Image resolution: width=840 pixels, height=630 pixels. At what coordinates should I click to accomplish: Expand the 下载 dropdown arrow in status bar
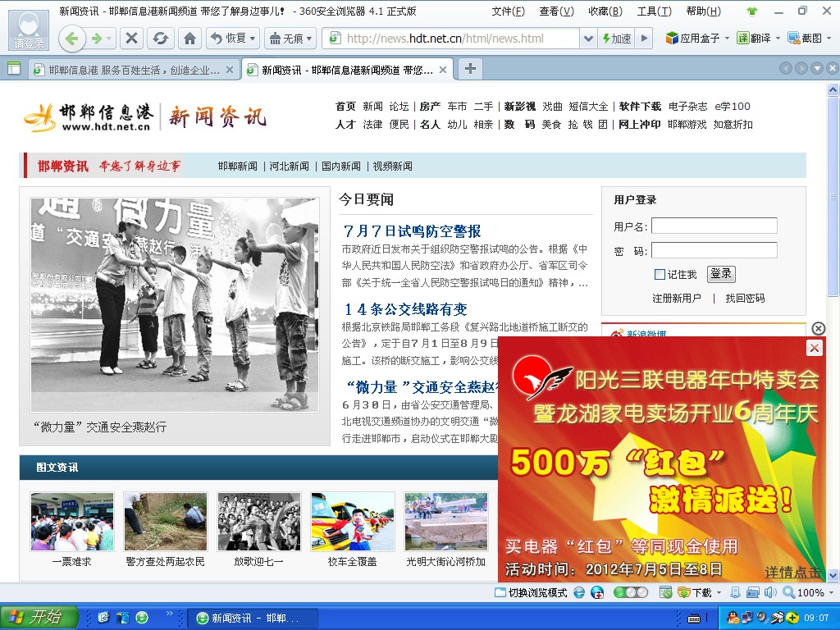[719, 592]
